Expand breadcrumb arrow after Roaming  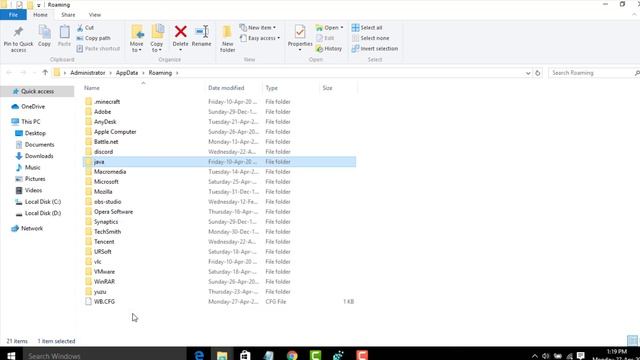tap(177, 73)
